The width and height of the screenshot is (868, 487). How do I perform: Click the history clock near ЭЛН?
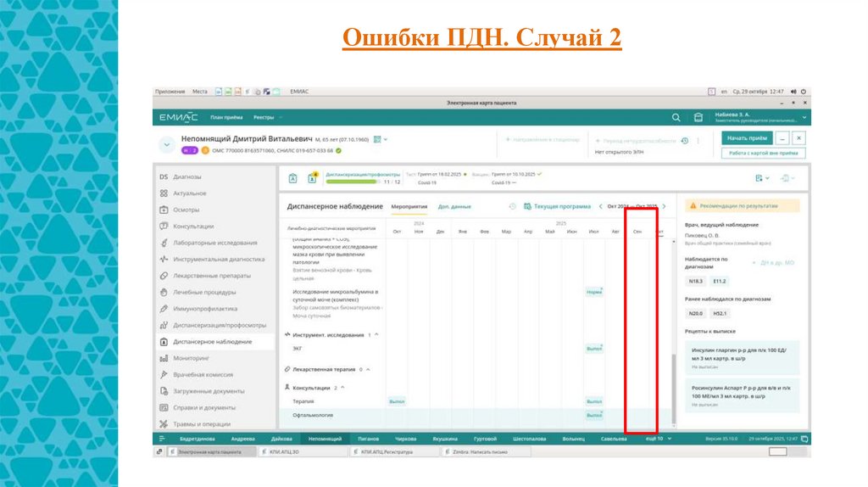click(x=685, y=141)
